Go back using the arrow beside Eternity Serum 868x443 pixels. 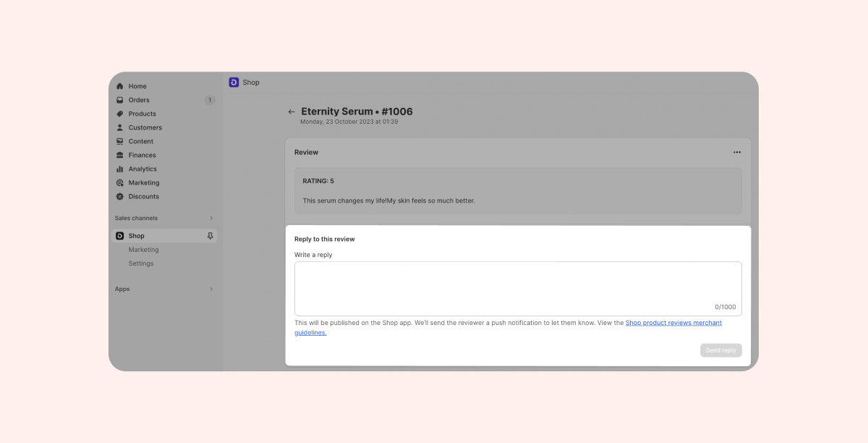[x=292, y=112]
